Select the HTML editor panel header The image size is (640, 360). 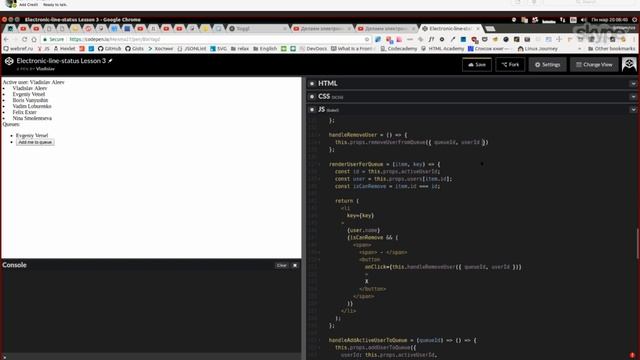tap(472, 83)
